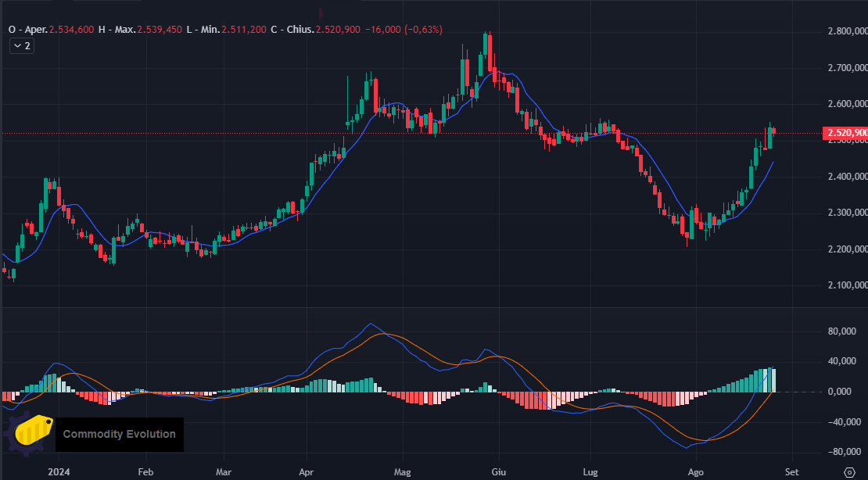Click the Set month label on time axis
The image size is (868, 480).
pyautogui.click(x=791, y=472)
